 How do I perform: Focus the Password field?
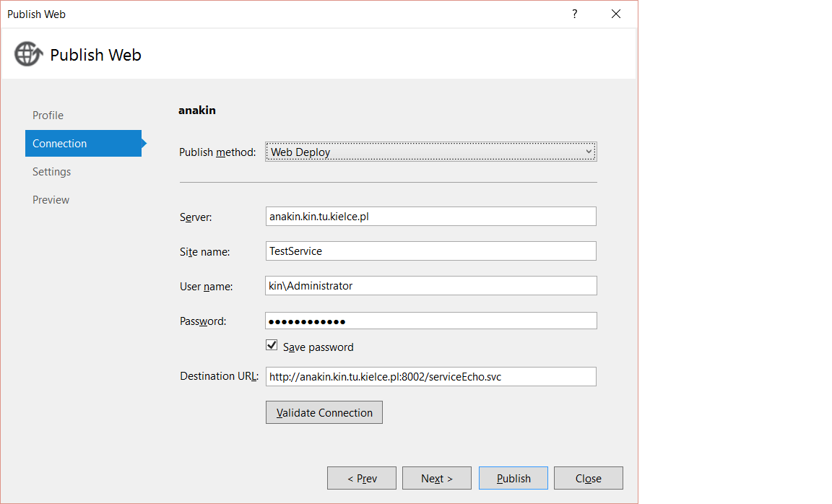click(x=431, y=321)
